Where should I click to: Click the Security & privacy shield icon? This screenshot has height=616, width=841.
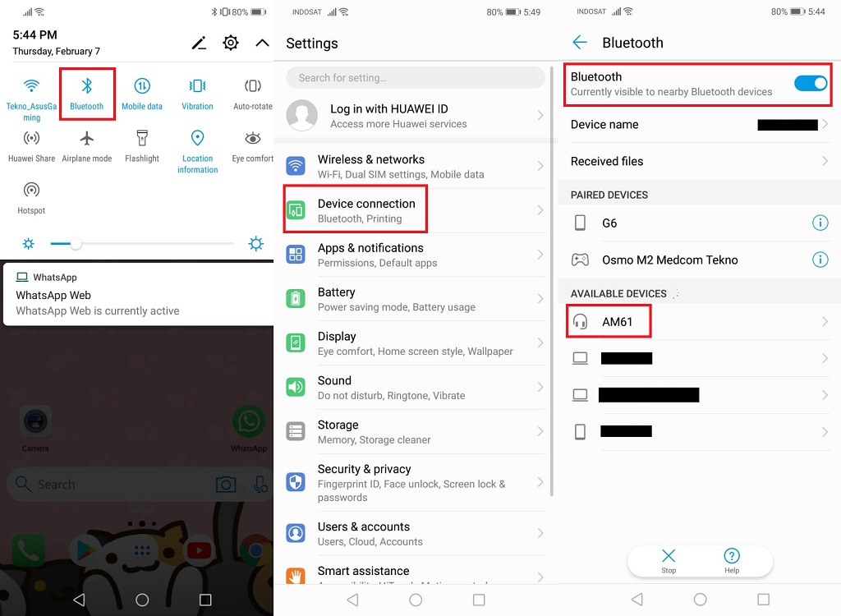pos(296,482)
